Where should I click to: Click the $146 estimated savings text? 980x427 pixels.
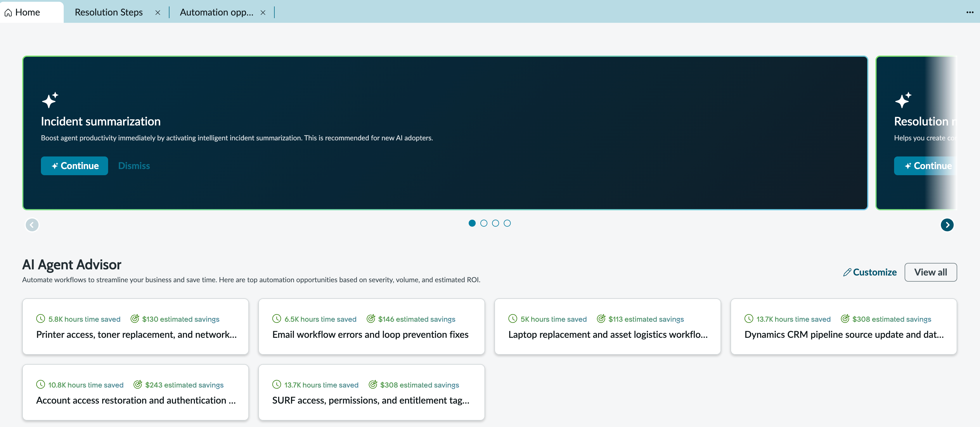point(417,319)
